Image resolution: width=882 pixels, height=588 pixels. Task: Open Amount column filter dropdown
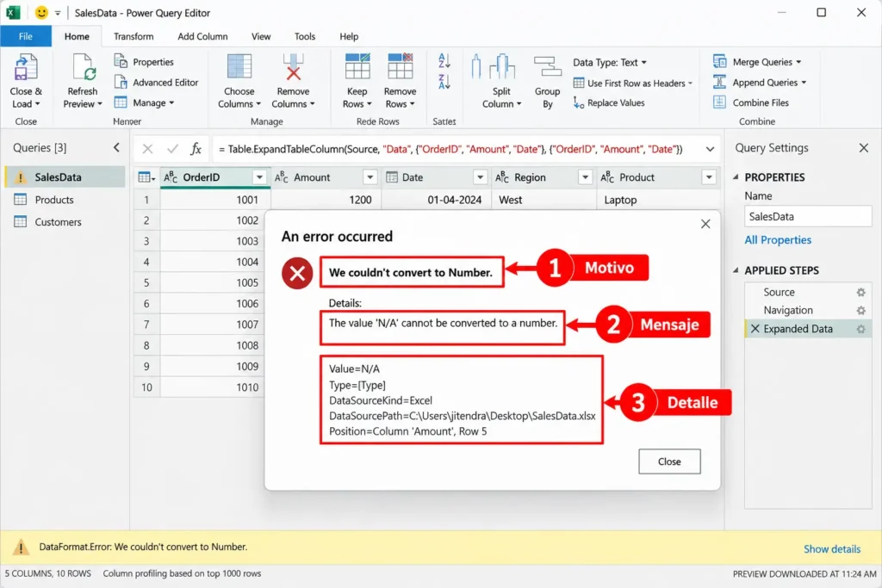pos(370,177)
